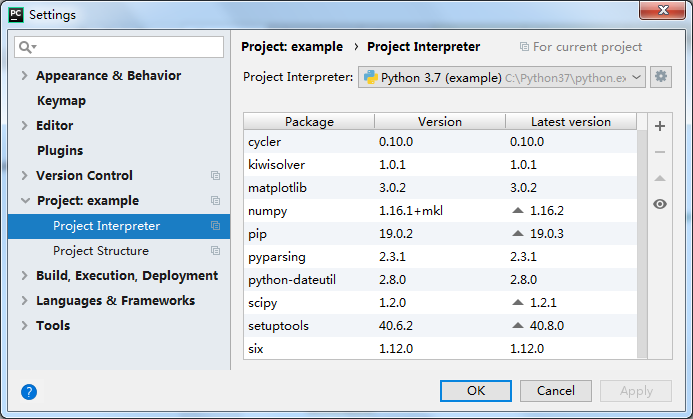
Task: Open the Plugins settings page
Action: (x=60, y=151)
